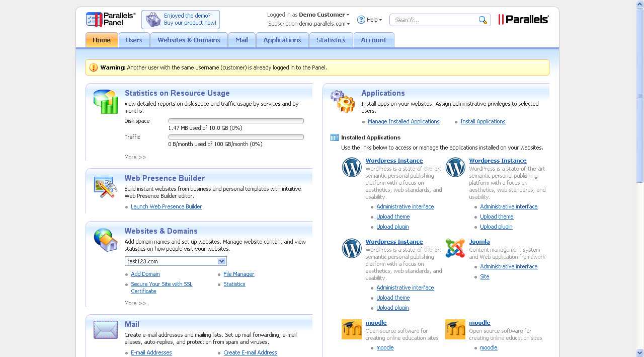Viewport: 644px width, 357px height.
Task: Click the scroll down arrow on page scrollbar
Action: click(640, 352)
